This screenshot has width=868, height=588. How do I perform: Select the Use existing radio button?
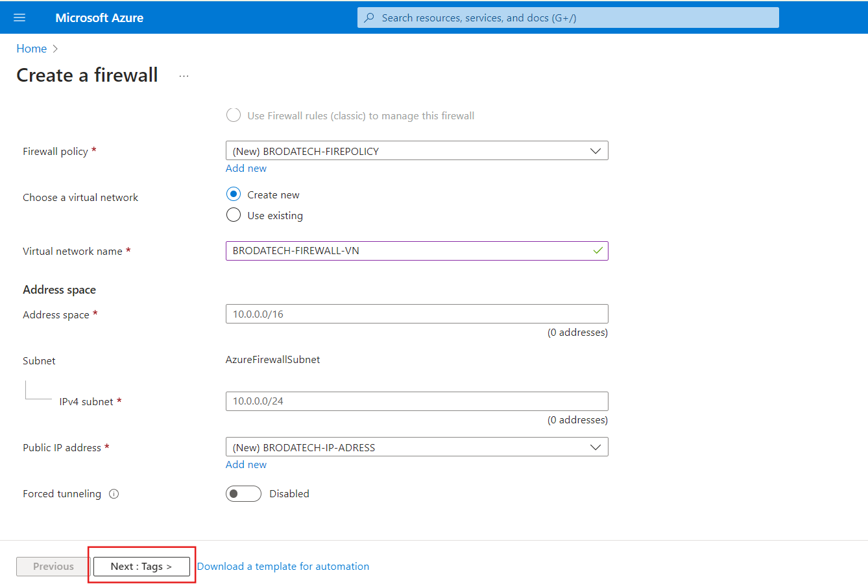coord(234,215)
